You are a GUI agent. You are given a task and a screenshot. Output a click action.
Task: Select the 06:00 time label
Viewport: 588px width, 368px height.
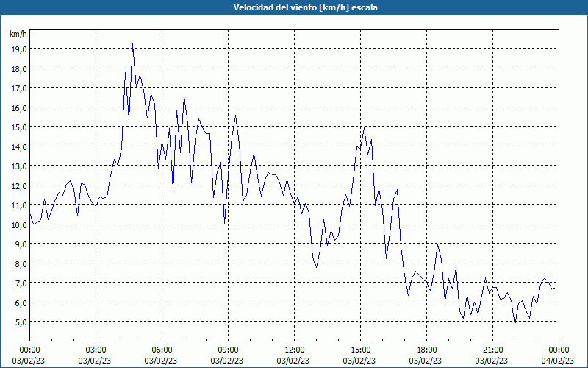pos(162,350)
